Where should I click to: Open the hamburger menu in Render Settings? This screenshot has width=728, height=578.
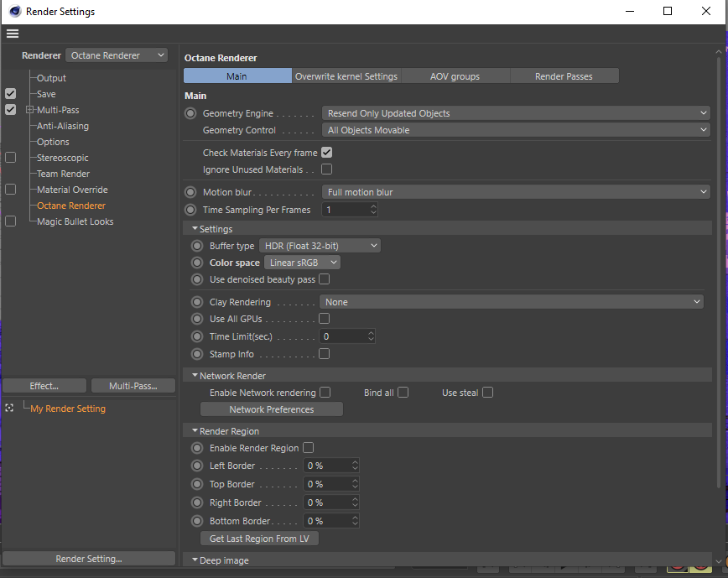[x=13, y=34]
